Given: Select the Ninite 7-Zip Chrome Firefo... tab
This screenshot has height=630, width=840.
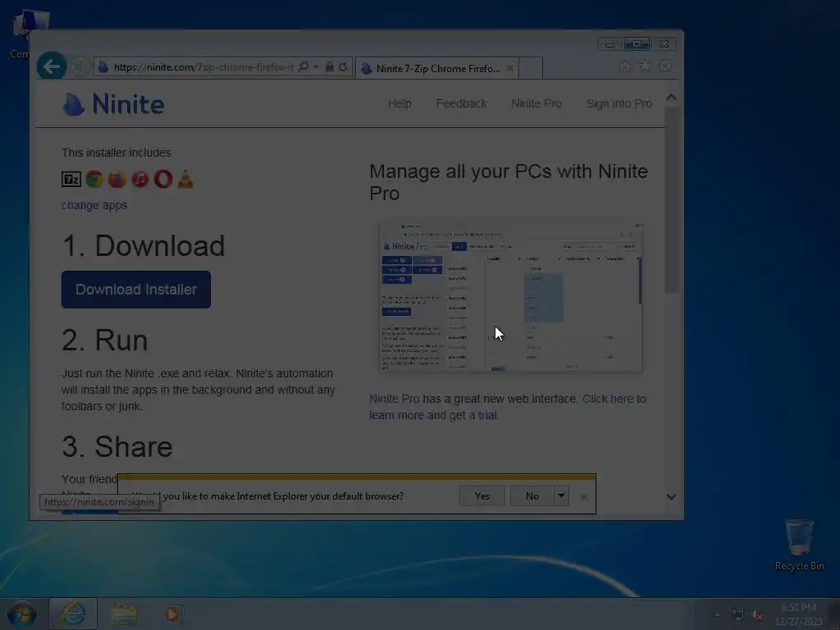Looking at the screenshot, I should (x=437, y=68).
